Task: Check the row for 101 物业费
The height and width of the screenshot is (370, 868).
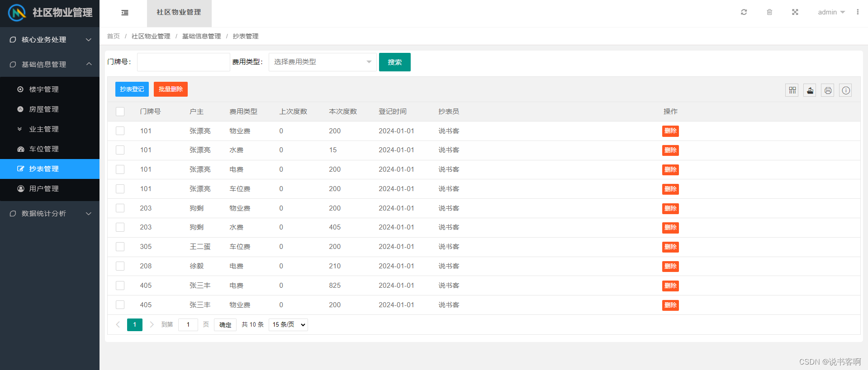Action: pos(120,131)
